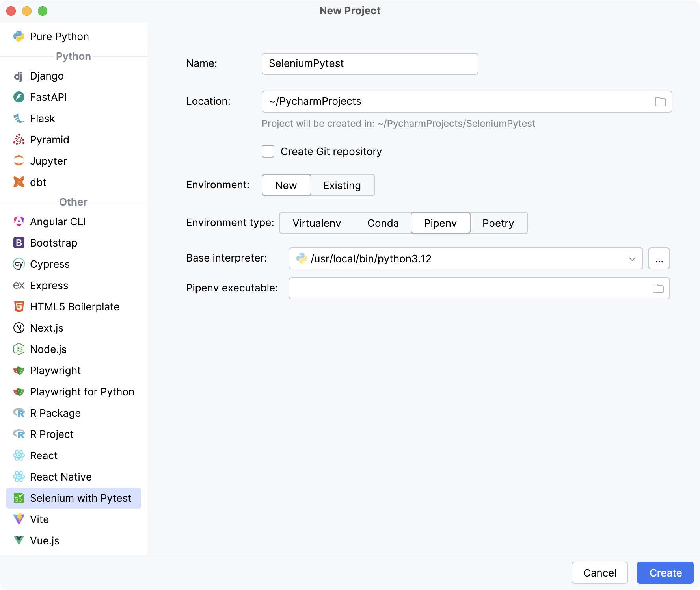The width and height of the screenshot is (700, 590).
Task: Choose Selenium with Pytest project type
Action: (x=81, y=498)
